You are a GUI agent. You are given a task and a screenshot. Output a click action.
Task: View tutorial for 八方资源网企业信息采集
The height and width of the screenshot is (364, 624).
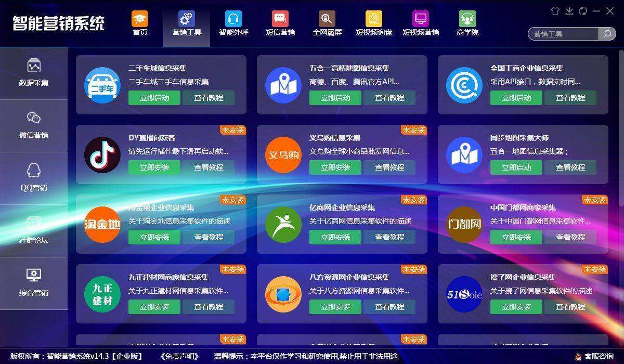(389, 307)
